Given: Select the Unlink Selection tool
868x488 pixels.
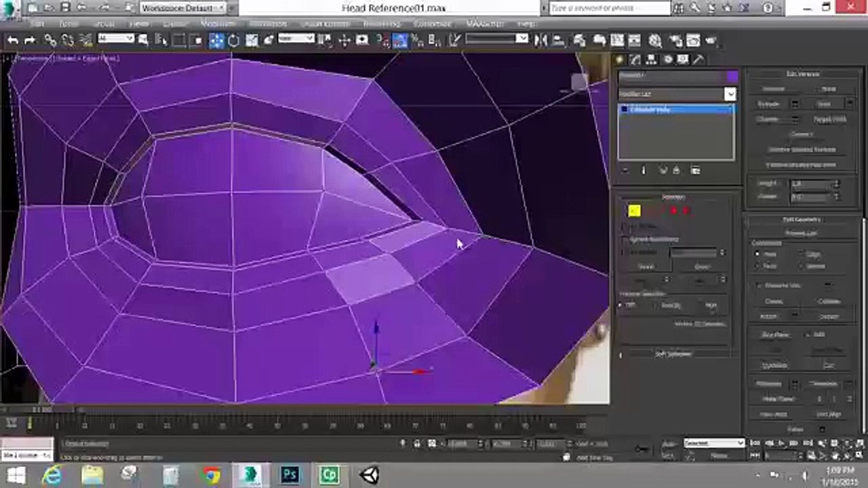Looking at the screenshot, I should [66, 41].
